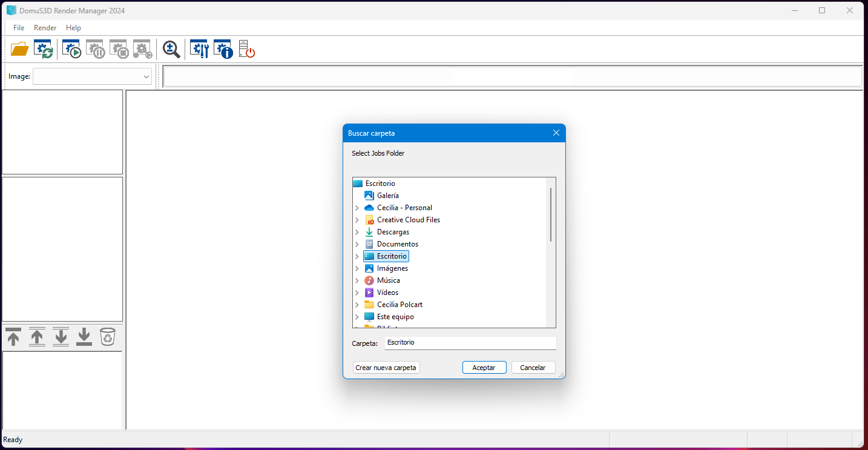Image resolution: width=868 pixels, height=450 pixels.
Task: Expand the Documentos tree node
Action: coord(357,243)
